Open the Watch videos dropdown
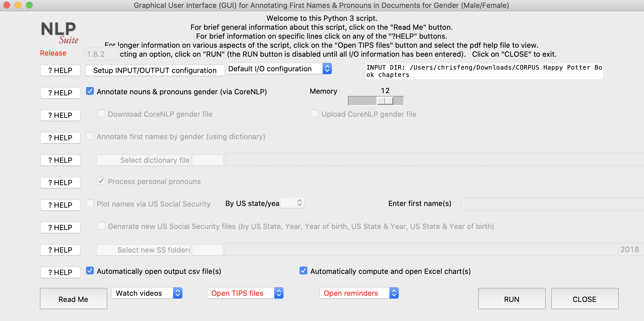Image resolution: width=644 pixels, height=321 pixels. click(x=147, y=293)
